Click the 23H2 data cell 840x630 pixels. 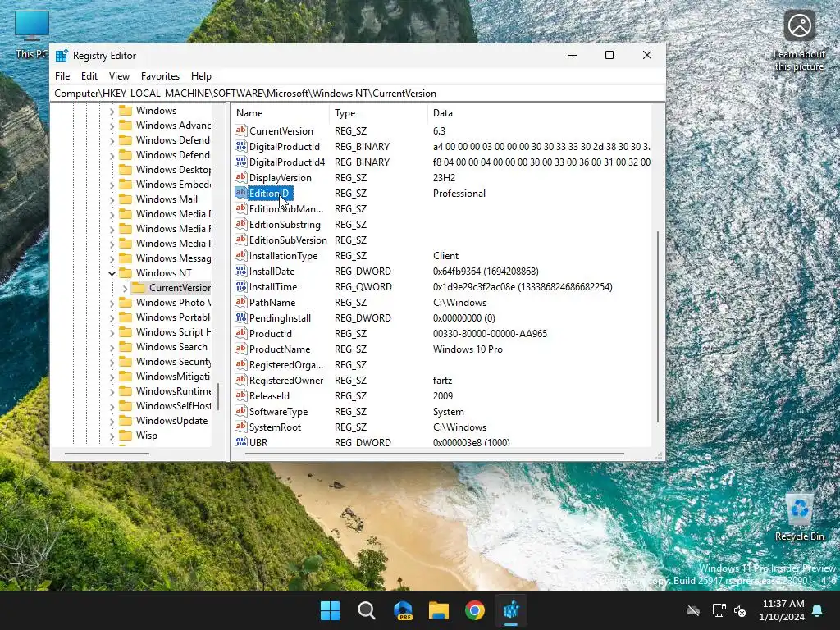pyautogui.click(x=444, y=178)
